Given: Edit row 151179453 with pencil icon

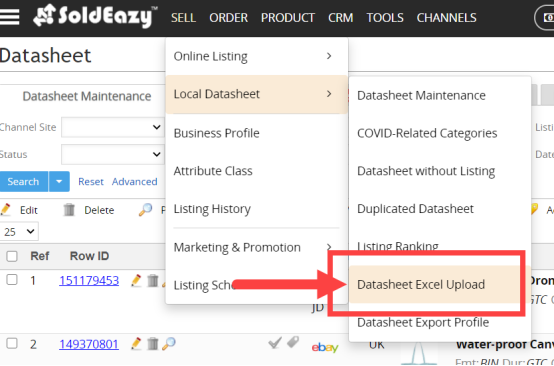Looking at the screenshot, I should [x=136, y=281].
